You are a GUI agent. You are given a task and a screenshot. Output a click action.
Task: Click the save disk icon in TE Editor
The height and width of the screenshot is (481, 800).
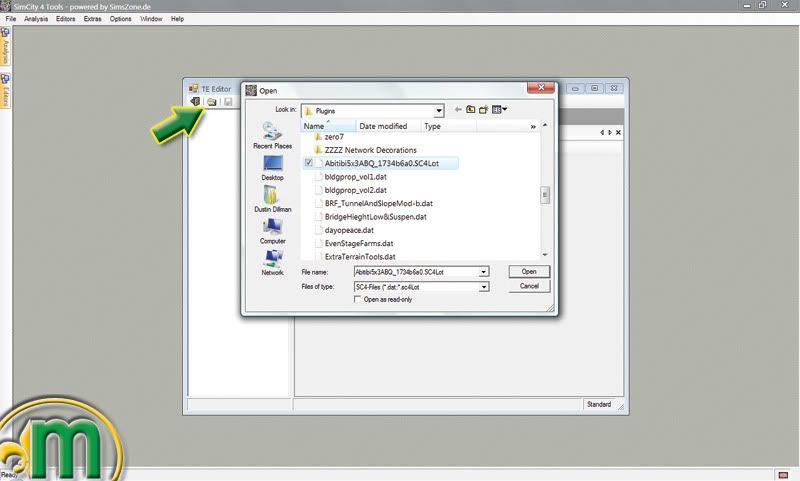[228, 102]
